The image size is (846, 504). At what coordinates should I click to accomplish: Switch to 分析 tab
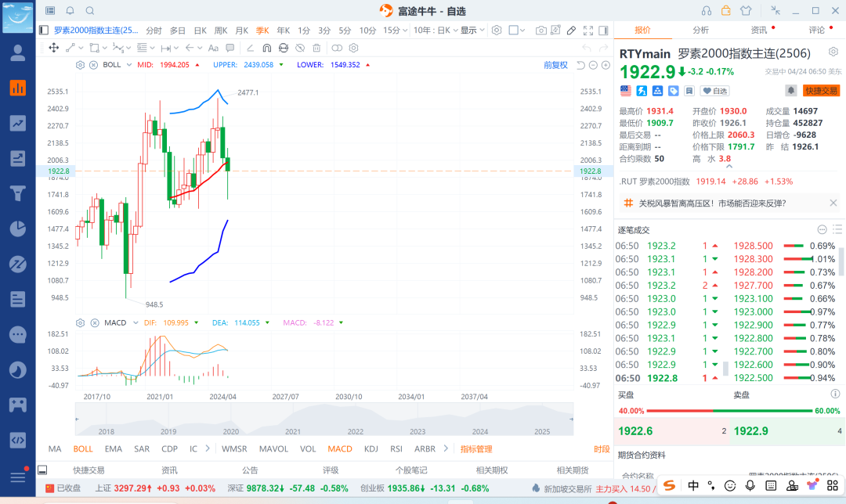click(700, 31)
